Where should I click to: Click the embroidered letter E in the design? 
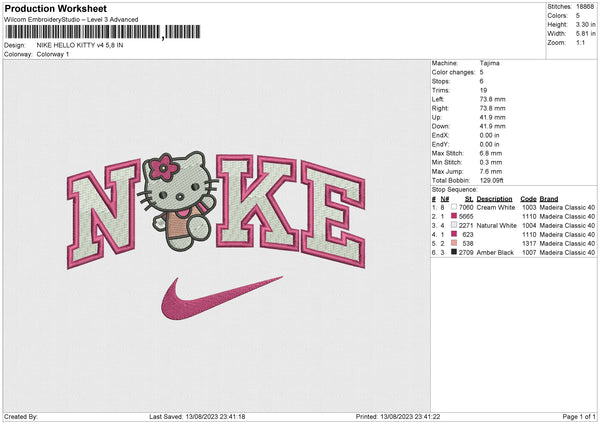pos(333,214)
